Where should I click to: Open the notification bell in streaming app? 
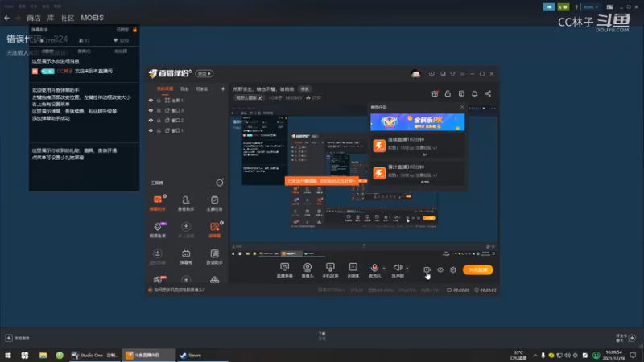click(474, 93)
